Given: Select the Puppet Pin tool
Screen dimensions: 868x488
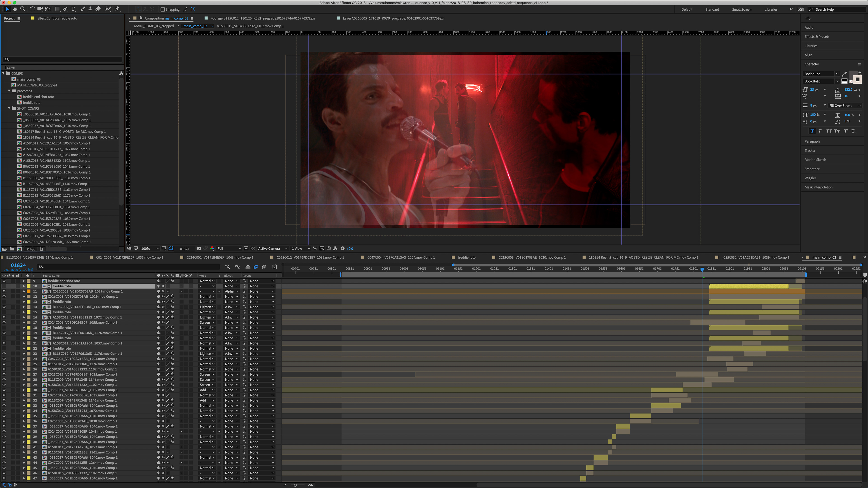Looking at the screenshot, I should pyautogui.click(x=117, y=9).
